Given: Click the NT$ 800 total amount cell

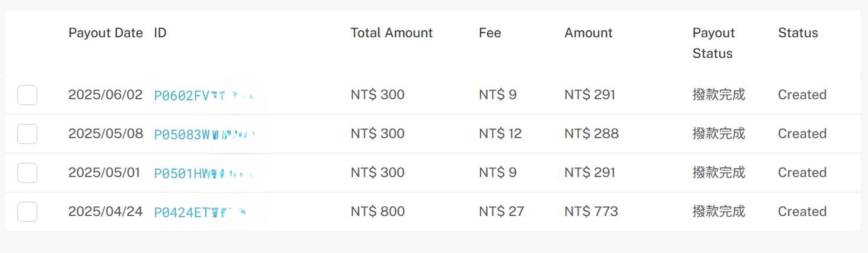Looking at the screenshot, I should (377, 211).
